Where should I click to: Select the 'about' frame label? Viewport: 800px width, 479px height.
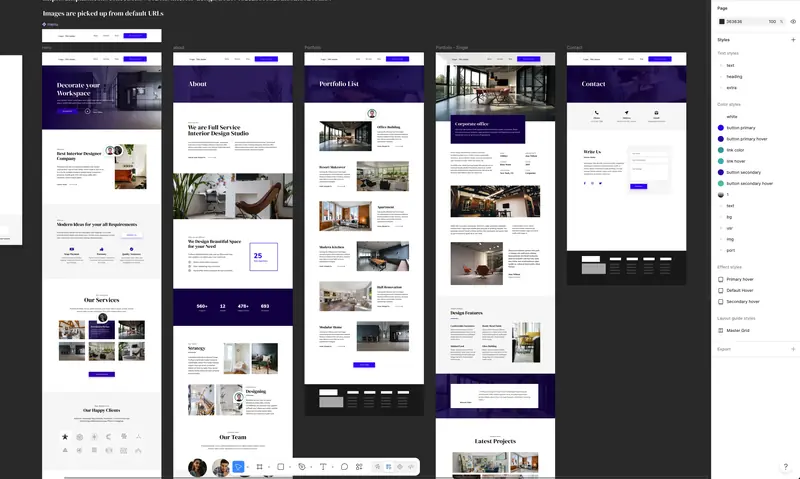click(179, 47)
